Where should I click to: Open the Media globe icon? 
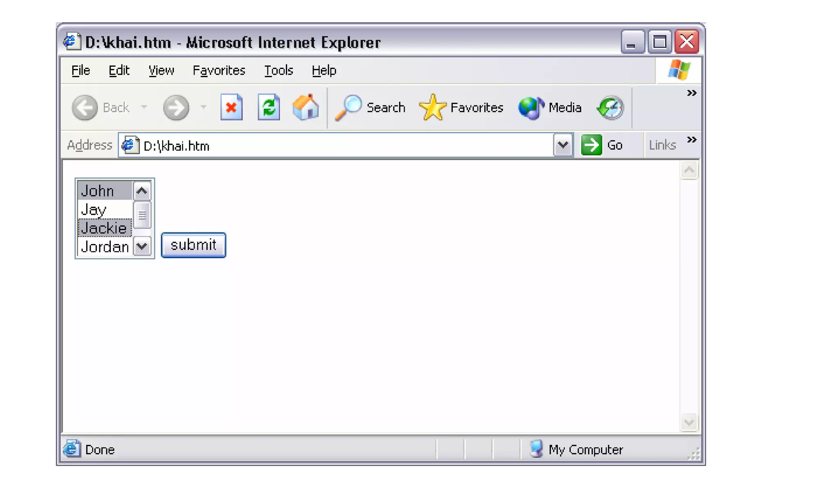[531, 107]
